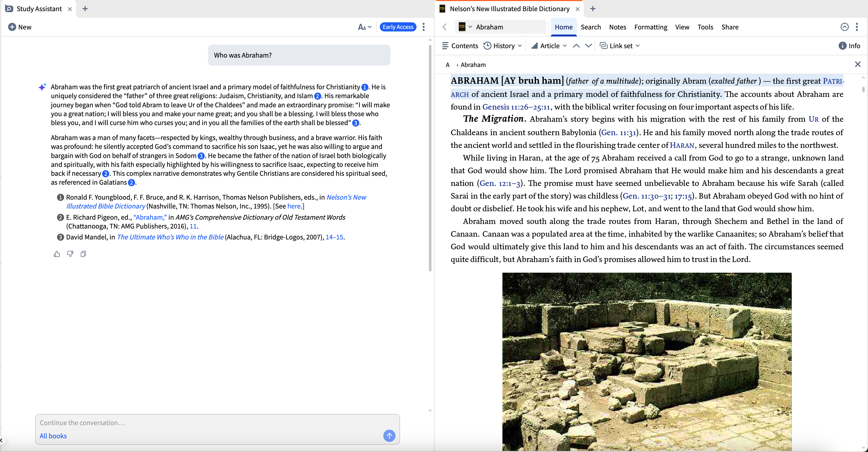Screen dimensions: 868x452
Task: Open the Genesis 11:26–25:11 reference link
Action: (x=516, y=107)
